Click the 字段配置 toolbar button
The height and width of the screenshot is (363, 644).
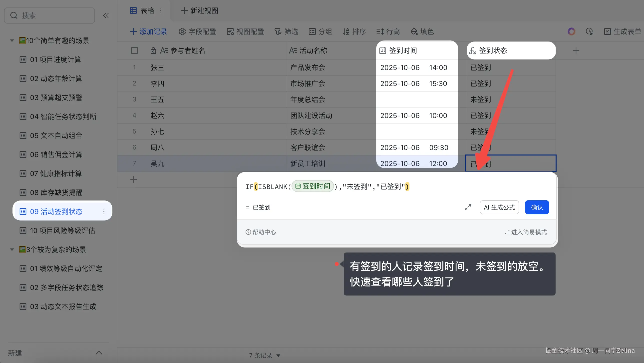pyautogui.click(x=197, y=31)
